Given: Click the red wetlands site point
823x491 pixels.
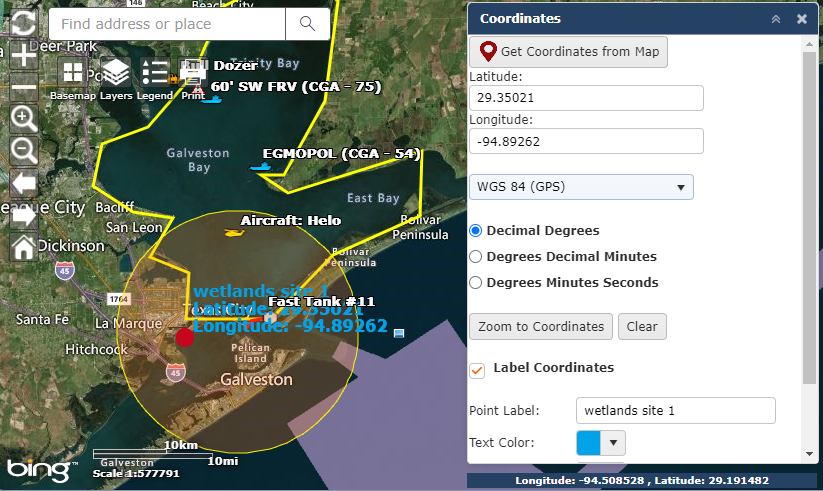Looking at the screenshot, I should tap(185, 337).
